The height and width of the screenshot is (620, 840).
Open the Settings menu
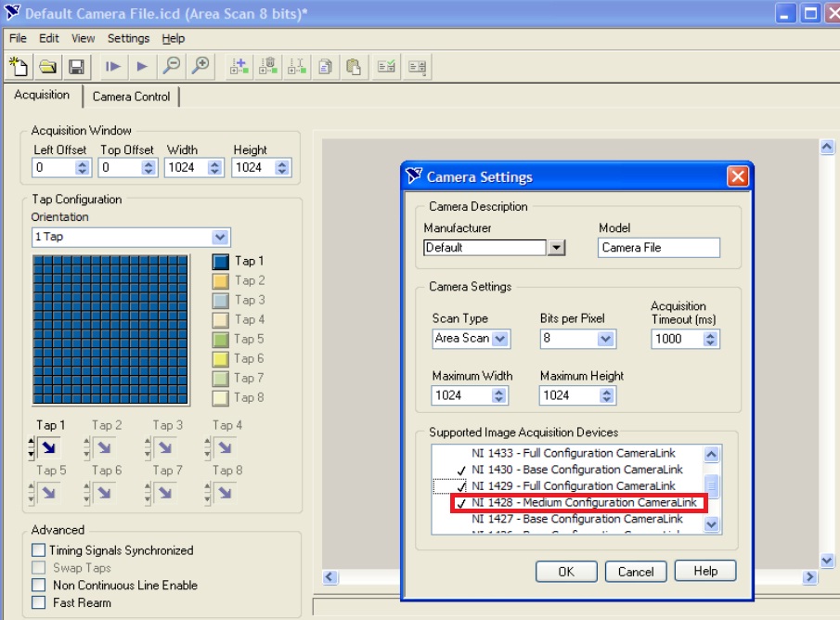[x=128, y=38]
